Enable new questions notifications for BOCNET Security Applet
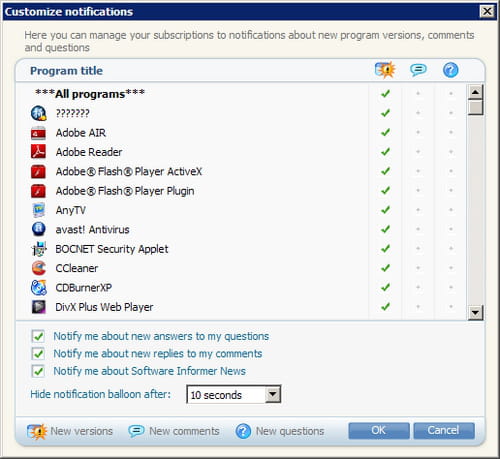Image resolution: width=500 pixels, height=459 pixels. pos(451,248)
